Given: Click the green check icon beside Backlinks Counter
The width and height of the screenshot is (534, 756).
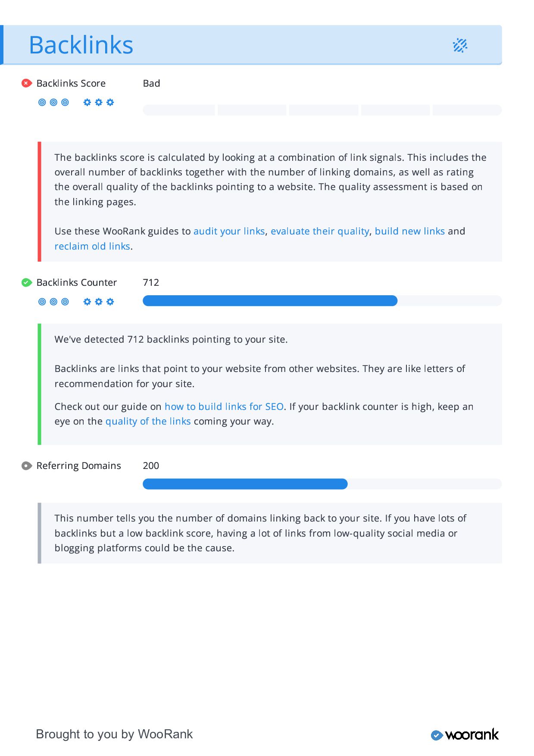Looking at the screenshot, I should pos(27,282).
